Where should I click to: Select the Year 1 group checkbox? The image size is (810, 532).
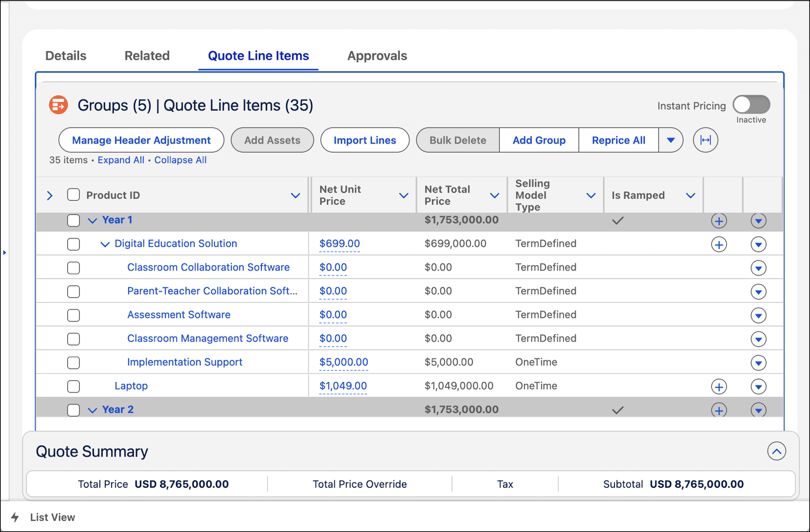point(73,220)
